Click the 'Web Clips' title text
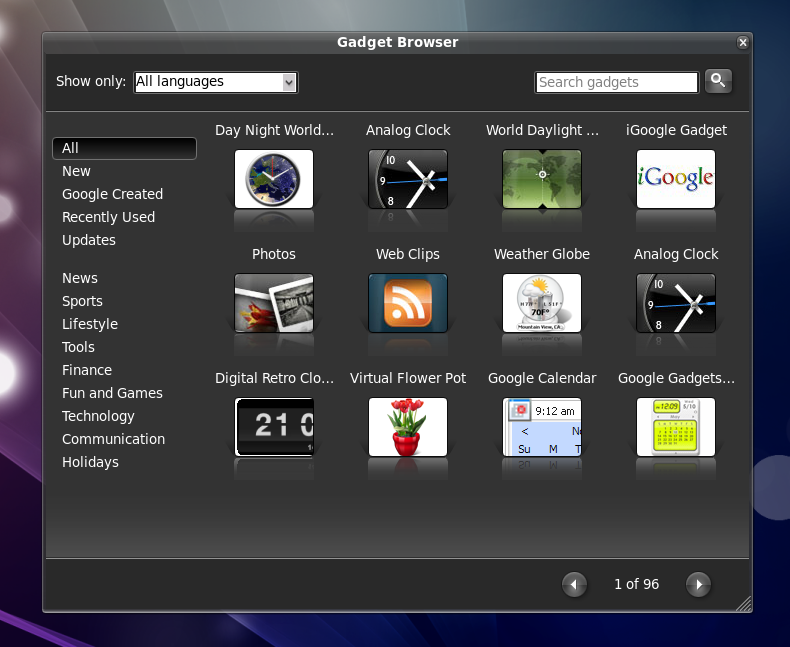 pyautogui.click(x=408, y=254)
